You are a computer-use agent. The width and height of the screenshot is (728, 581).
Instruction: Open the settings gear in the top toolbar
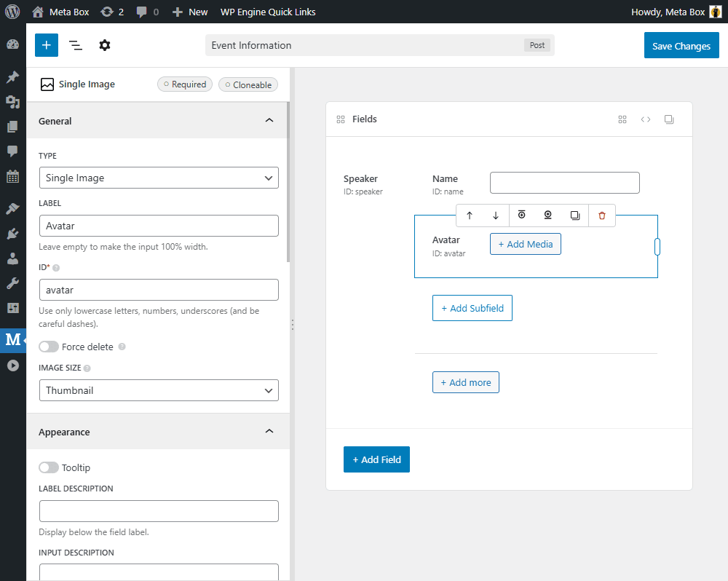(105, 45)
